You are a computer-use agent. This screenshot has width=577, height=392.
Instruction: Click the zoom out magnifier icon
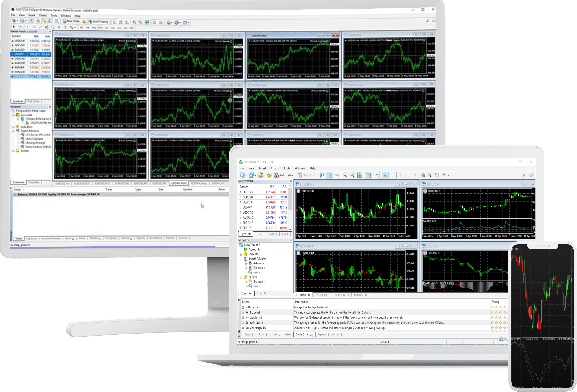click(x=352, y=175)
